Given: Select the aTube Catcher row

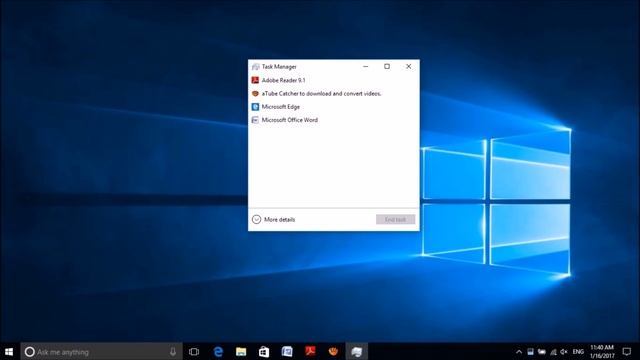Looking at the screenshot, I should (x=333, y=93).
